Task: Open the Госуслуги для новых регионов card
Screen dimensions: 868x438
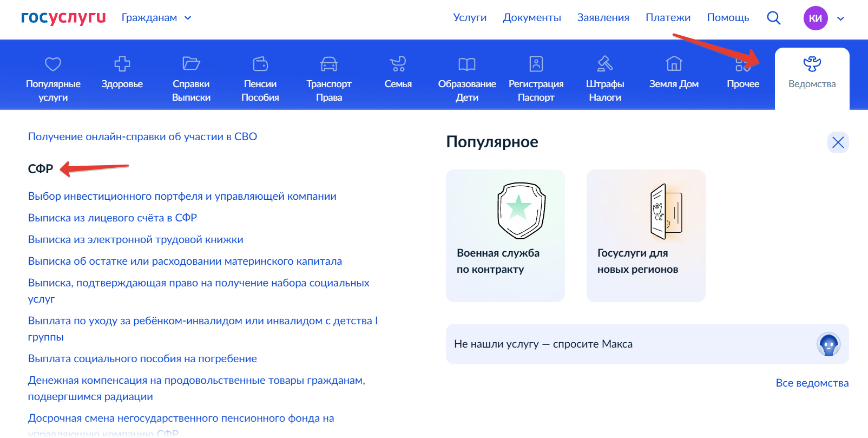Action: click(x=646, y=236)
